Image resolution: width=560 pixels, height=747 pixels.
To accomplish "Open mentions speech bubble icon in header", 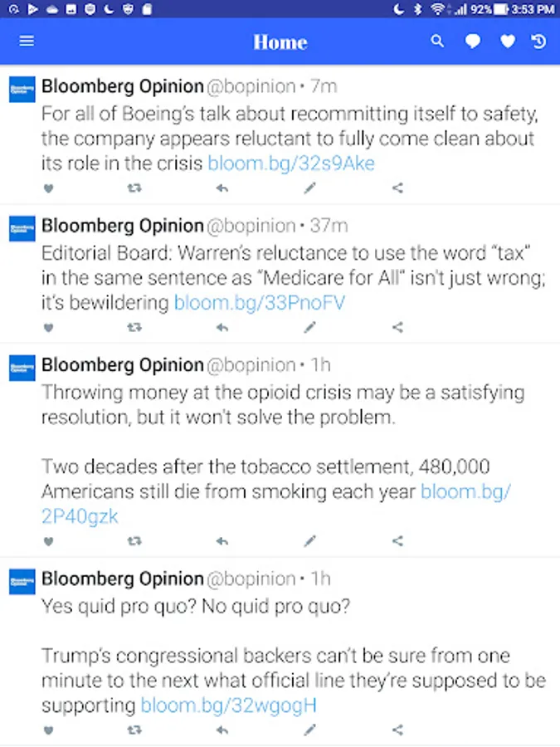I will [473, 41].
